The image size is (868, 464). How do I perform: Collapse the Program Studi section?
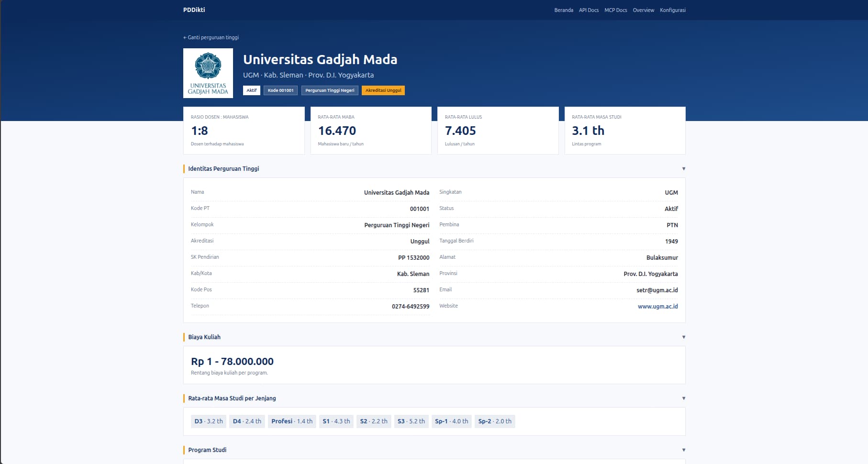tap(683, 450)
